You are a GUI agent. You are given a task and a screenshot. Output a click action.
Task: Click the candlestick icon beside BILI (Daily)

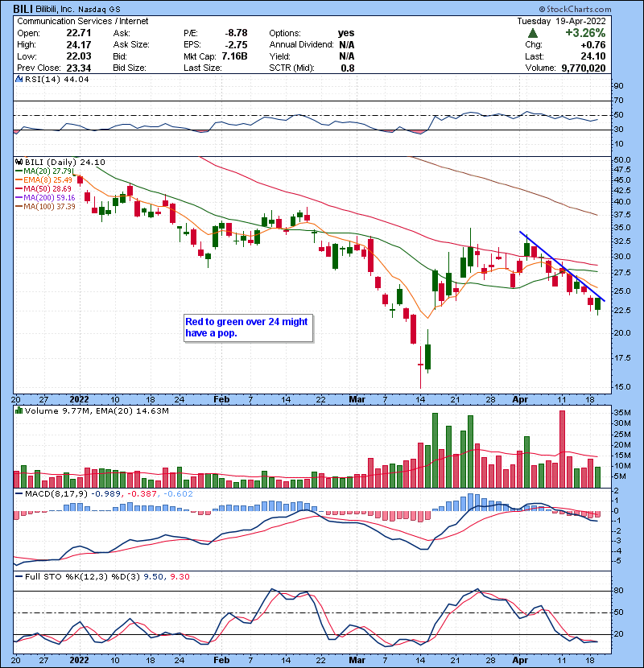(19, 163)
